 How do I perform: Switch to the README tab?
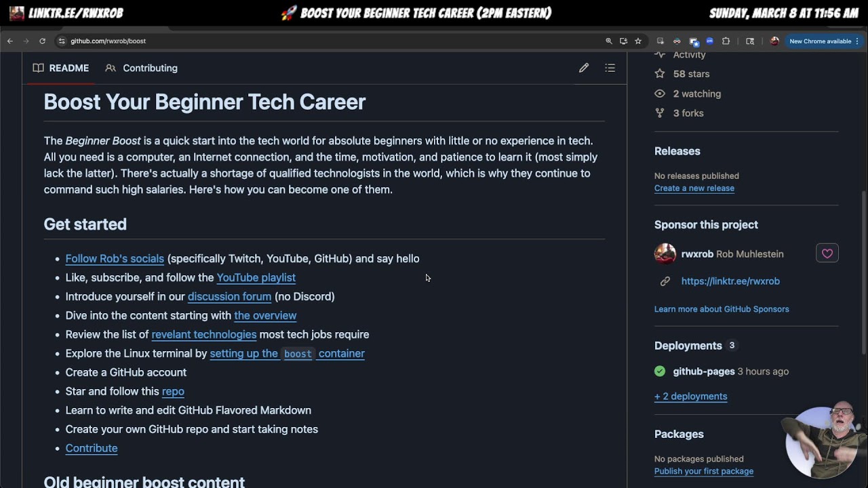pyautogui.click(x=60, y=68)
